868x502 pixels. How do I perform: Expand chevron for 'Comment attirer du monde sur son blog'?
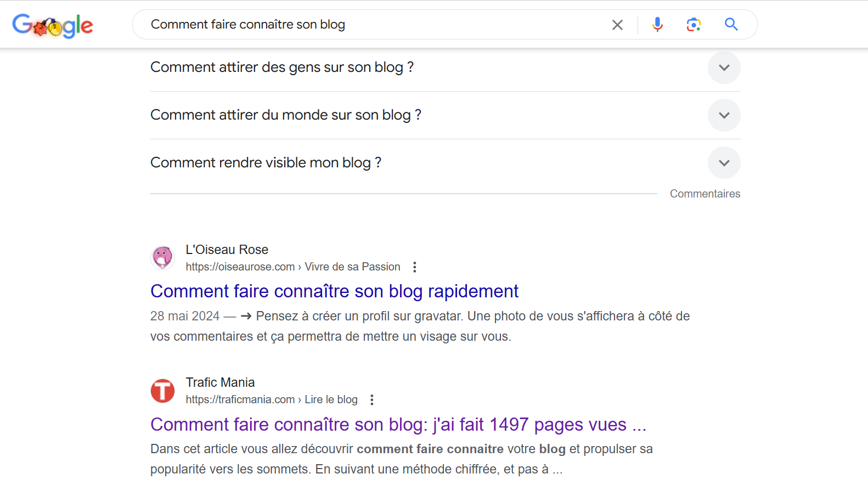tap(724, 115)
